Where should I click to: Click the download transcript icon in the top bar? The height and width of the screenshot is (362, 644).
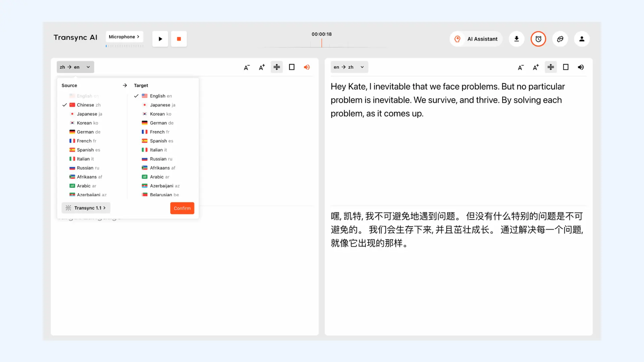click(x=517, y=39)
